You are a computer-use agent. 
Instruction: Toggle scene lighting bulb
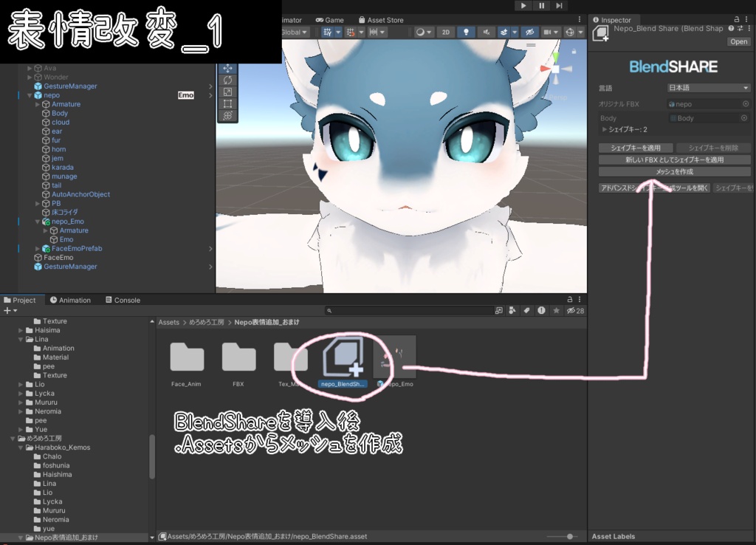click(466, 32)
